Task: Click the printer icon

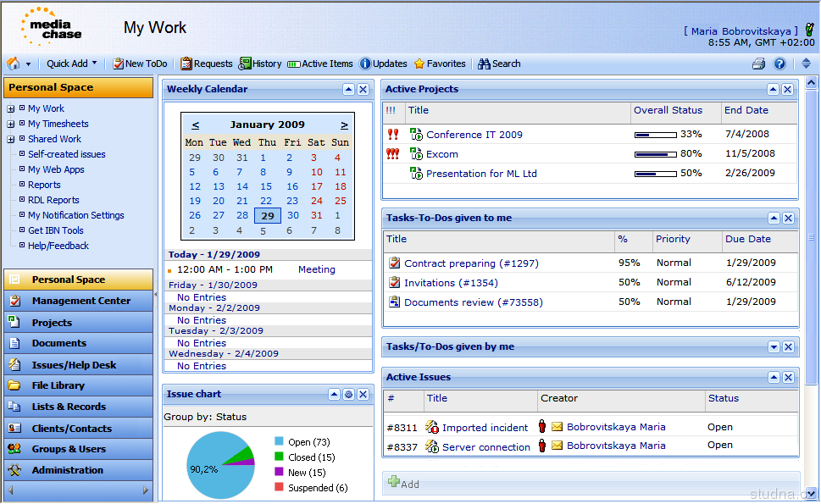Action: coord(758,64)
